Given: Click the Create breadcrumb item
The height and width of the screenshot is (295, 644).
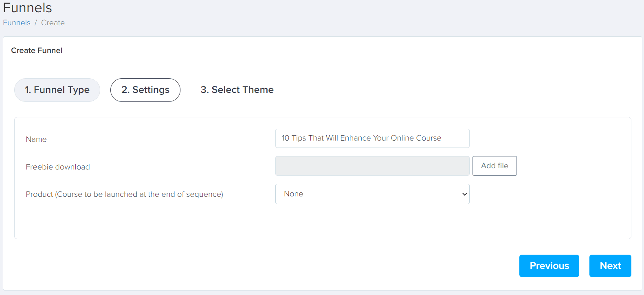Looking at the screenshot, I should 53,23.
